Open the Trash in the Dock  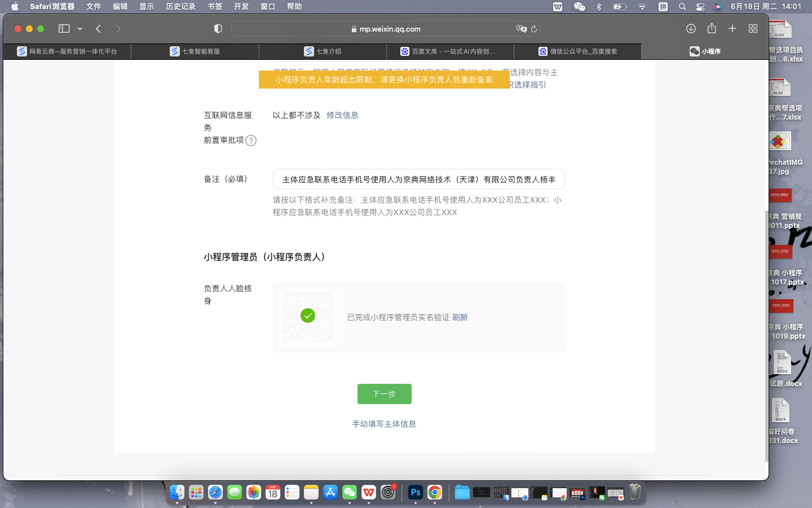click(635, 492)
